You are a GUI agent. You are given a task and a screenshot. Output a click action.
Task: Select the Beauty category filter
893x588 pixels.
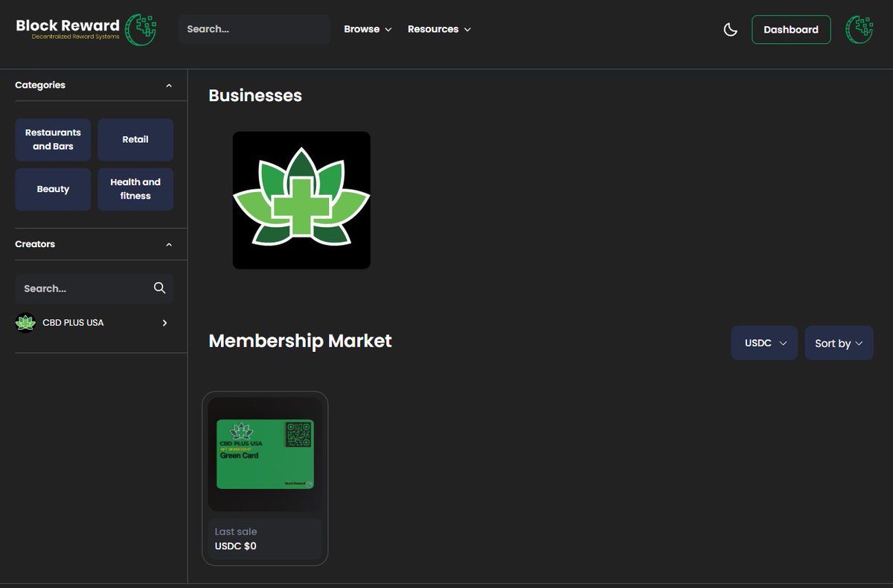coord(53,189)
